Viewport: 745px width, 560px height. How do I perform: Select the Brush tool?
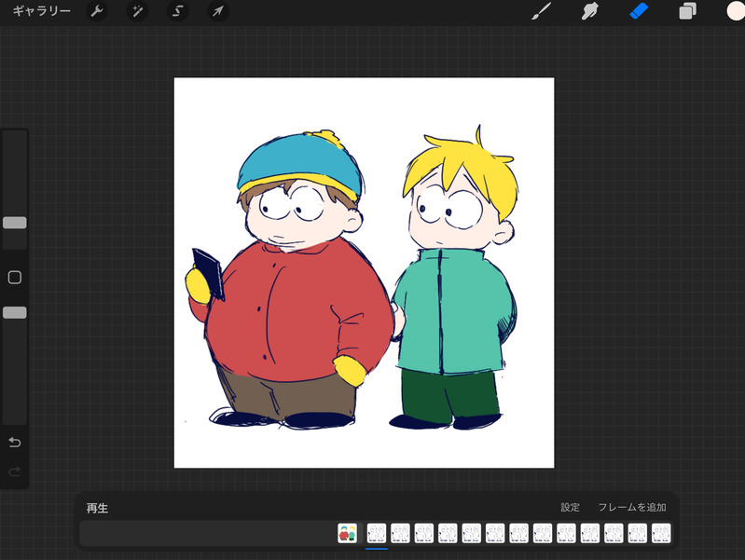point(541,11)
